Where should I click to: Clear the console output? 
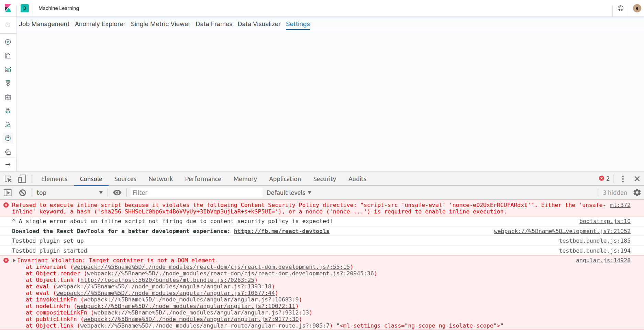[x=23, y=193]
